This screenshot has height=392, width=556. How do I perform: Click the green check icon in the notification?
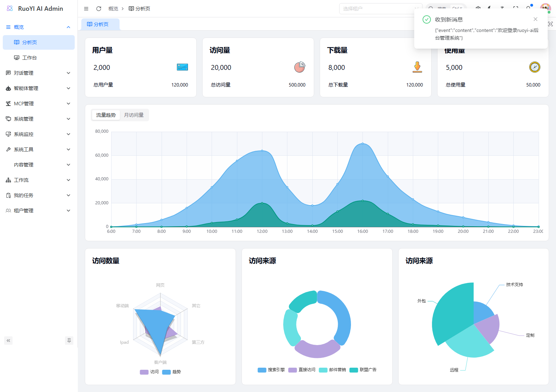pos(427,19)
